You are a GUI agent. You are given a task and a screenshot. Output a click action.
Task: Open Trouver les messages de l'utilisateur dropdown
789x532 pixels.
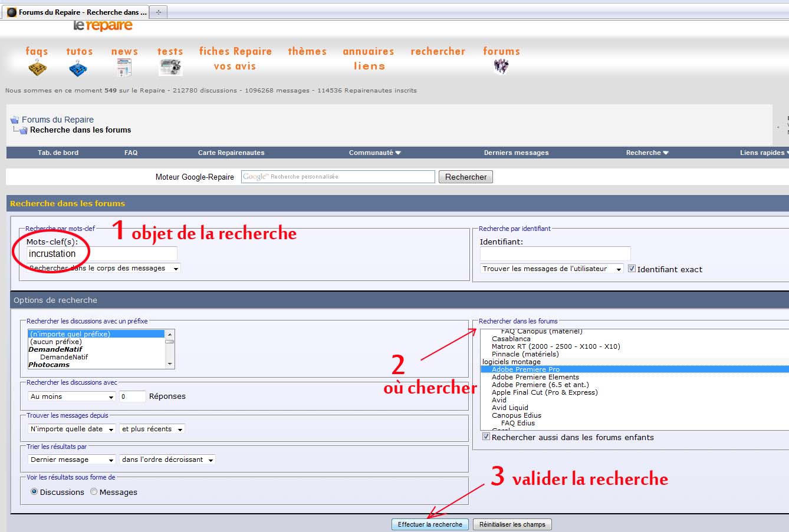[552, 269]
